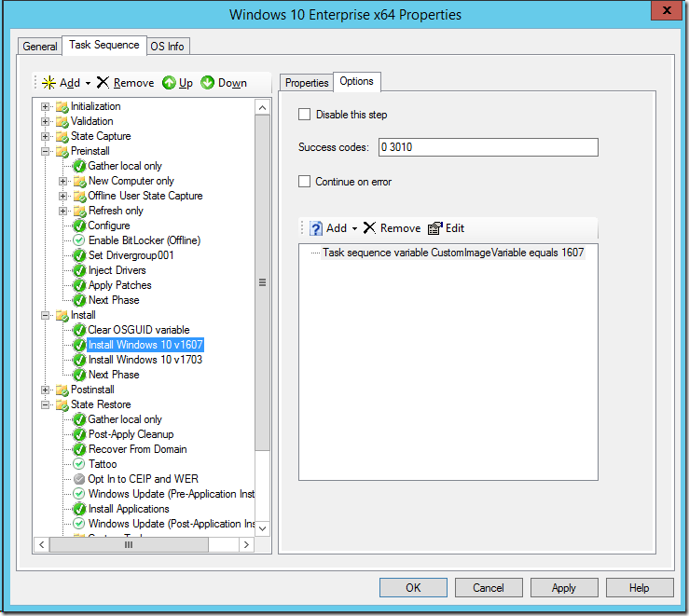Select Windows Update (Post-Application Installation) step
The width and height of the screenshot is (689, 616).
172,524
